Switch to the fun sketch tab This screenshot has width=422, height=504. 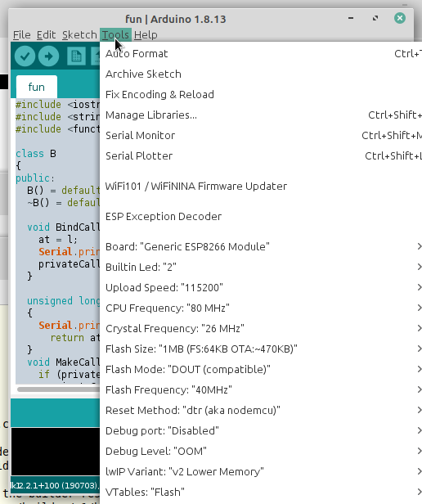click(x=37, y=87)
